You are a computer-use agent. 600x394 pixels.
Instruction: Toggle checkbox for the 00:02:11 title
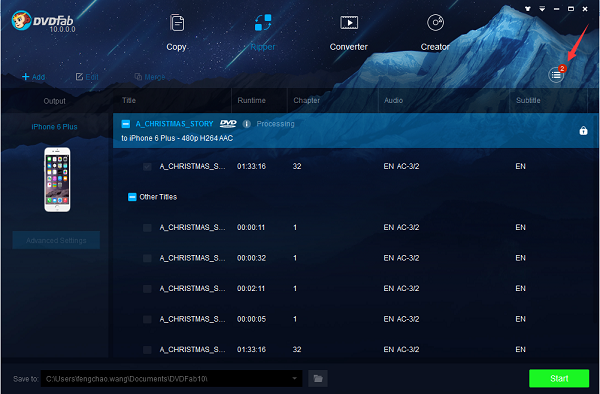147,288
